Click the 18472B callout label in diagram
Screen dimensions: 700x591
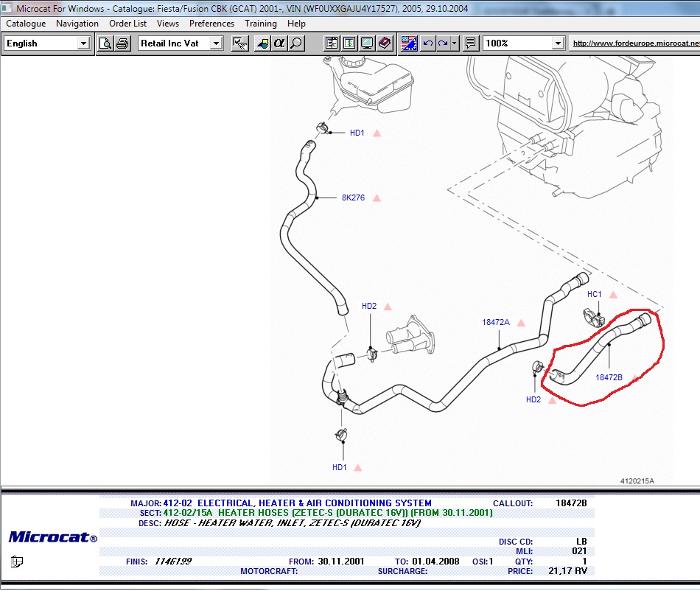(609, 377)
